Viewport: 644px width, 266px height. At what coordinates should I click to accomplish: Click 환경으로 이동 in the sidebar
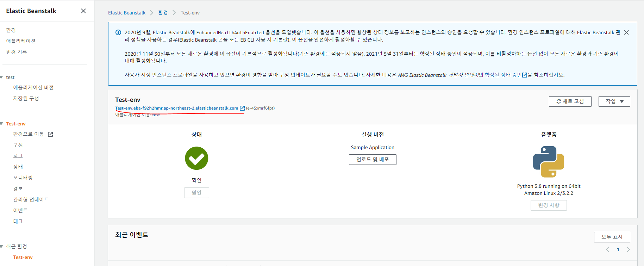29,134
